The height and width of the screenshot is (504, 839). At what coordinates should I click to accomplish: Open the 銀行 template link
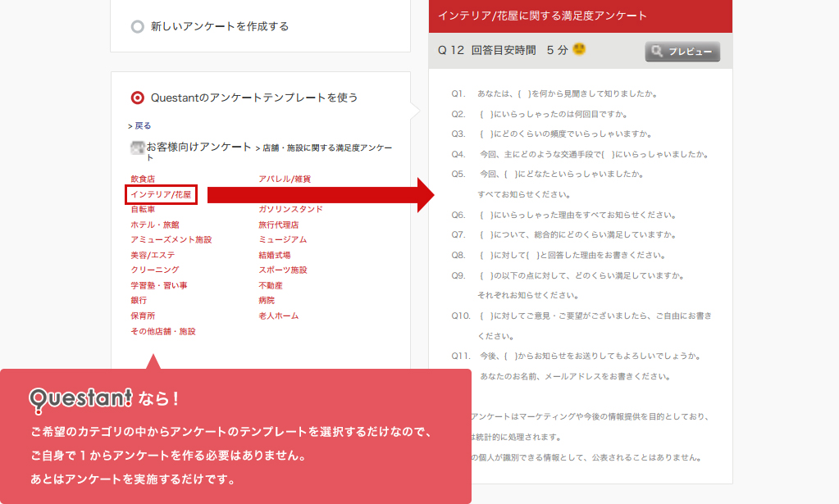click(139, 301)
